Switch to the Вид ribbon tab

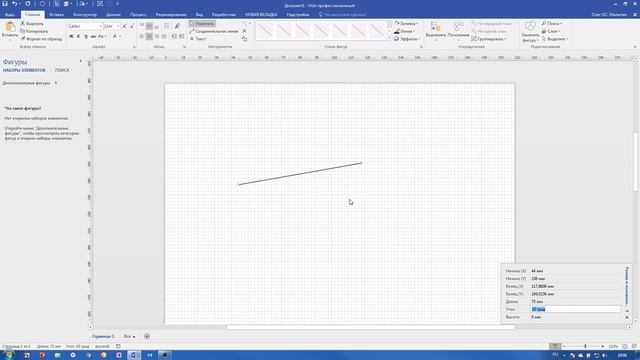click(199, 14)
